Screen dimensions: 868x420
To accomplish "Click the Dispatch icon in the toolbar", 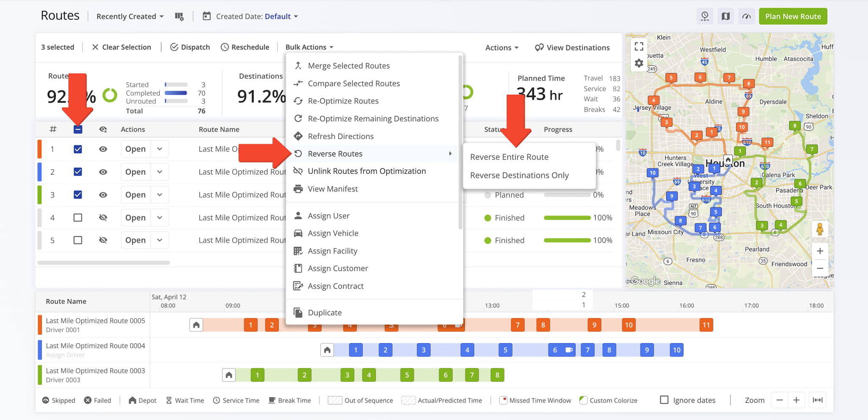I will (x=175, y=47).
